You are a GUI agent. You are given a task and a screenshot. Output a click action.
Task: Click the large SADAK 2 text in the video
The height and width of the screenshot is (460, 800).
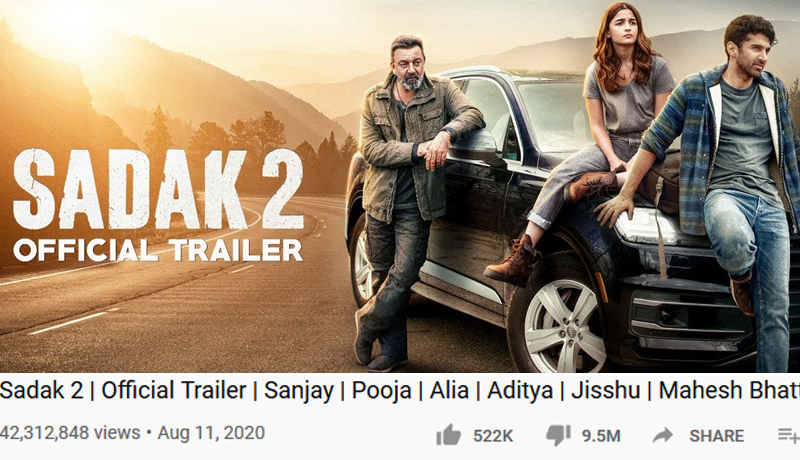point(158,189)
